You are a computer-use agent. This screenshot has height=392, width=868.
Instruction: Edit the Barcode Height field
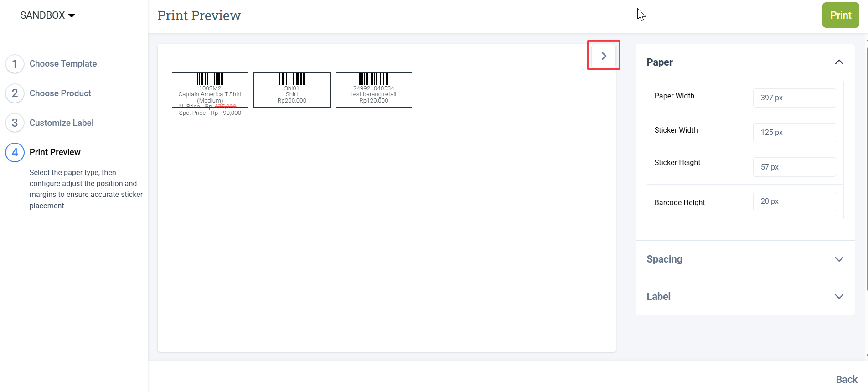[x=794, y=201]
